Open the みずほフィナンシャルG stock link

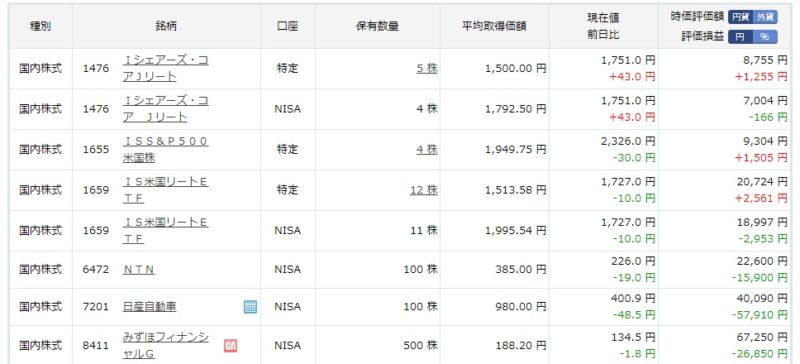tap(165, 346)
